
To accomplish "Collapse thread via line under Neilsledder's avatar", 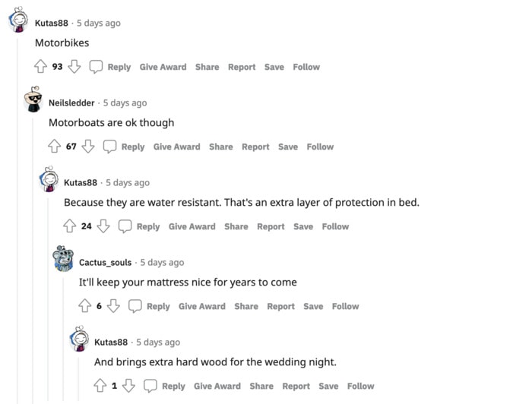I will [33, 259].
